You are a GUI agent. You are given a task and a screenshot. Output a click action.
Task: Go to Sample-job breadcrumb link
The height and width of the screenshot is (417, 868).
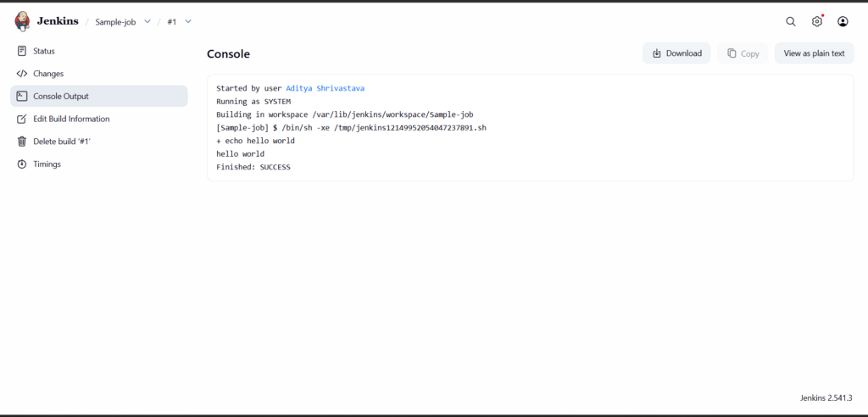point(115,21)
